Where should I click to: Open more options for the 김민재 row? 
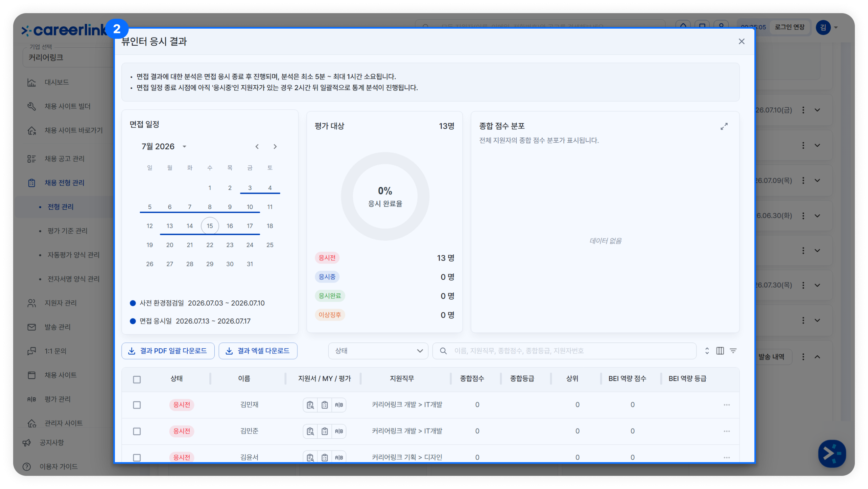[x=726, y=405]
